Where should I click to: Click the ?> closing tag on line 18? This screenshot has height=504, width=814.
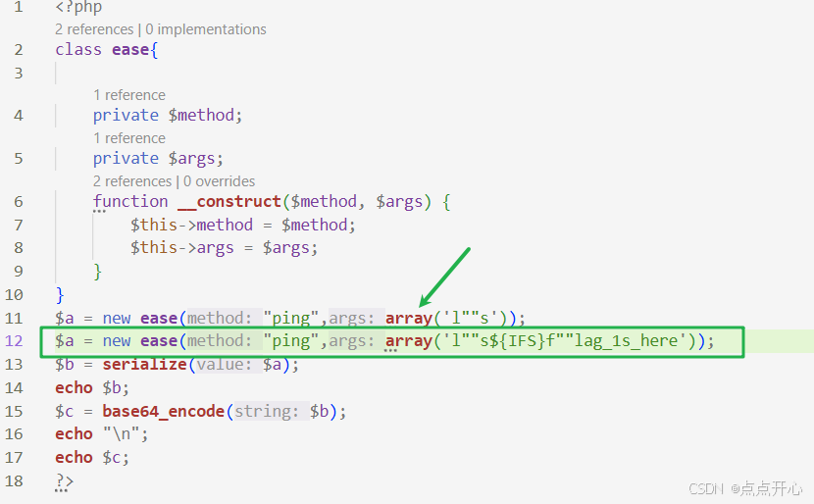65,481
